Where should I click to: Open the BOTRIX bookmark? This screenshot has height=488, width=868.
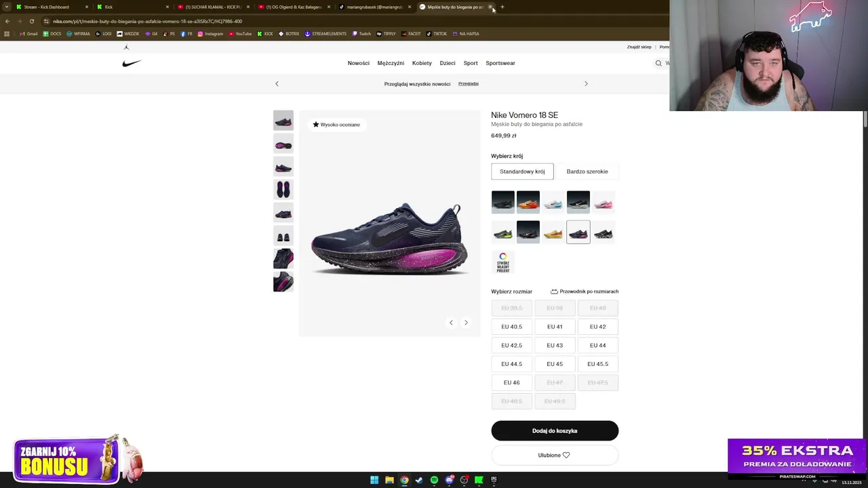(x=289, y=34)
